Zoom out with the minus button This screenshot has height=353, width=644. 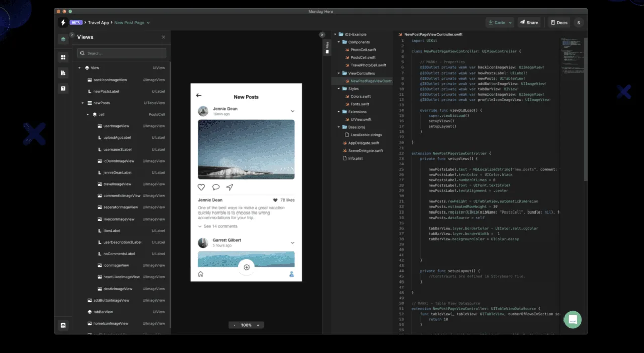(234, 325)
